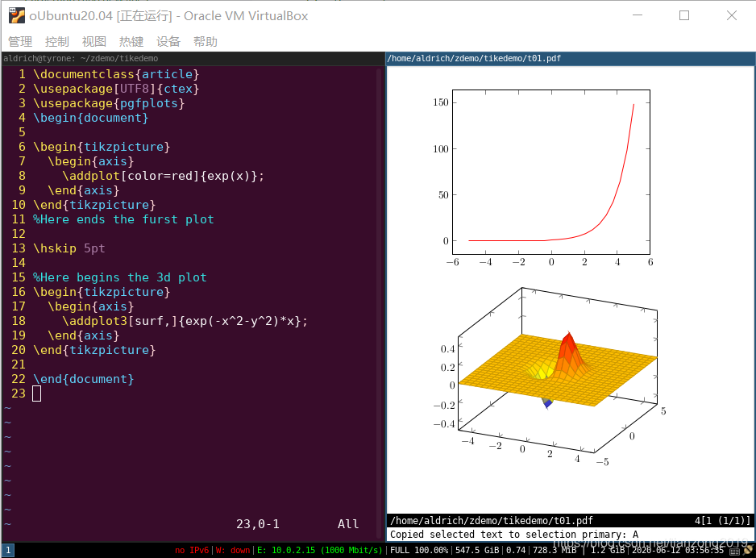Image resolution: width=756 pixels, height=558 pixels.
Task: Click vim position indicator 23,0-1
Action: (x=258, y=524)
